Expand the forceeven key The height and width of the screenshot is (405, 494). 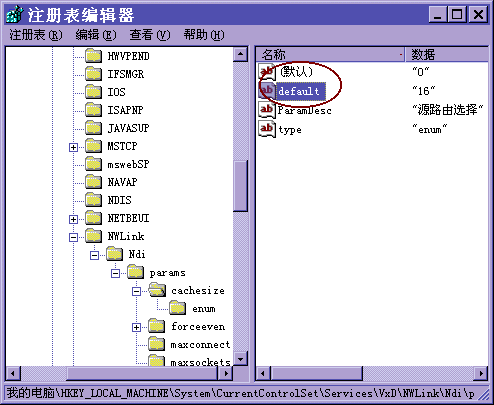[136, 327]
